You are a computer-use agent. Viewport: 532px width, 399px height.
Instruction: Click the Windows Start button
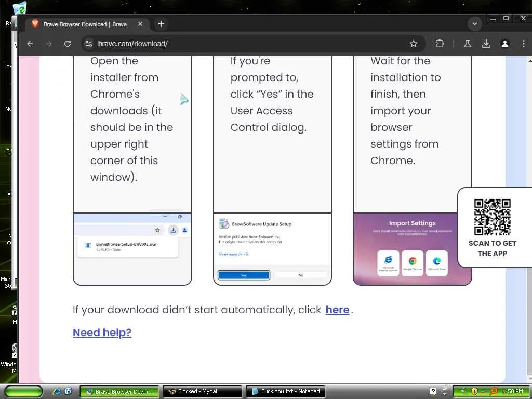coord(23,392)
